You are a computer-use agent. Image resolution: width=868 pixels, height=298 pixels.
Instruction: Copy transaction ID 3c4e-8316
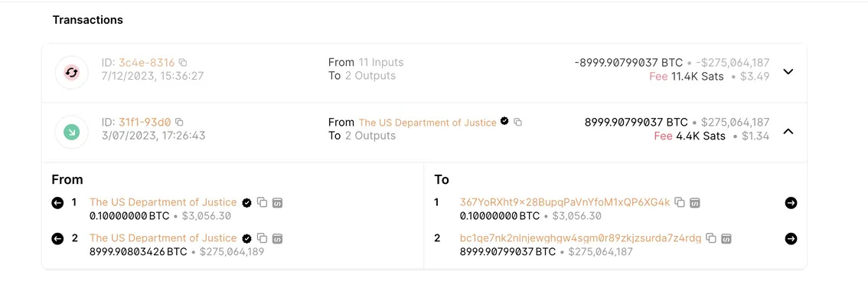click(183, 62)
